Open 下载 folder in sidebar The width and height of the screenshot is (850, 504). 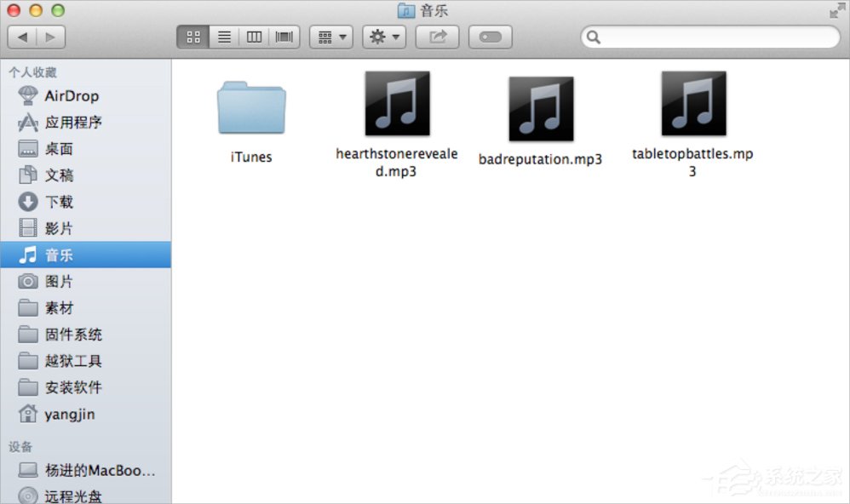[x=59, y=202]
